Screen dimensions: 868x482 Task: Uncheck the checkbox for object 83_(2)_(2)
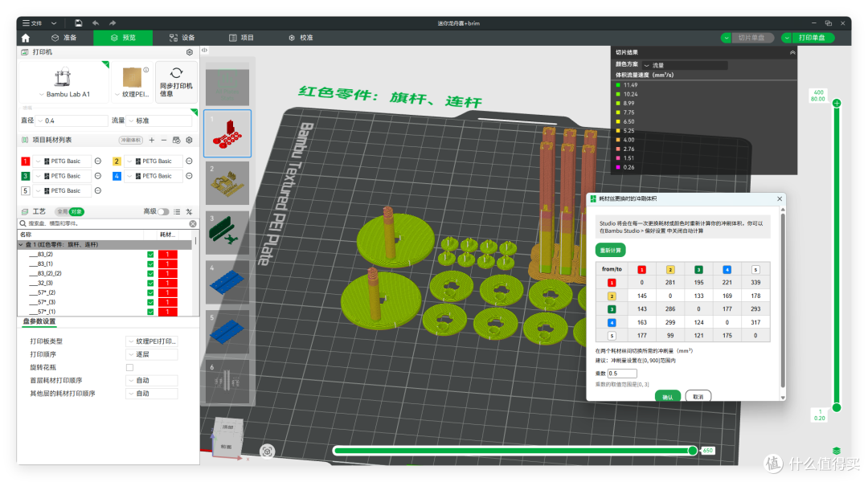150,273
